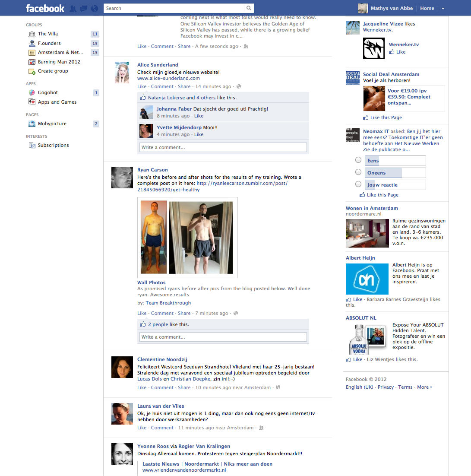The image size is (471, 476).
Task: Open the account dropdown arrow beside Home
Action: pos(443,9)
